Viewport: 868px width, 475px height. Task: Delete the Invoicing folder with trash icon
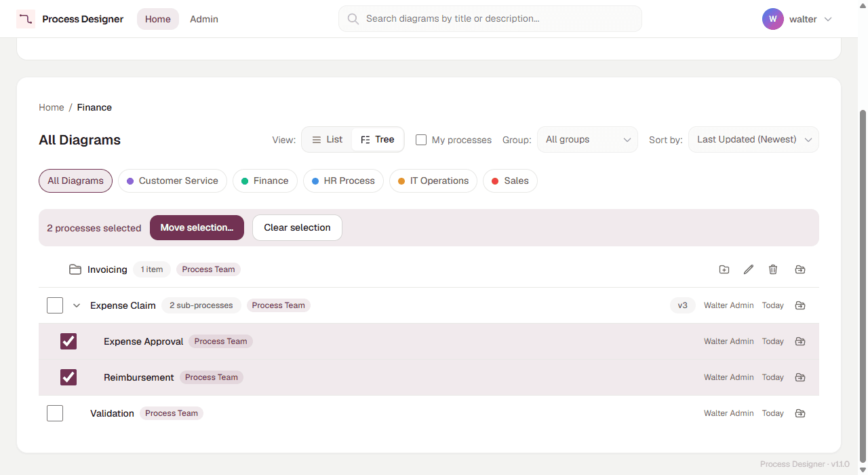(773, 269)
